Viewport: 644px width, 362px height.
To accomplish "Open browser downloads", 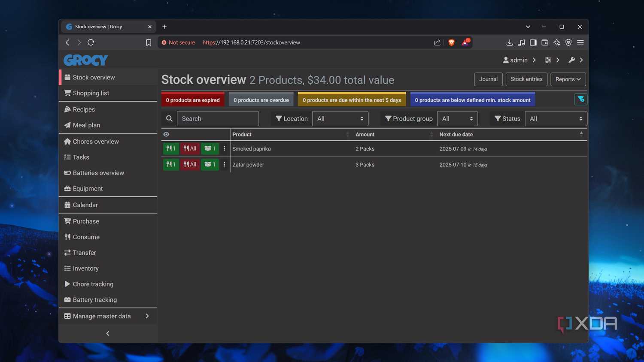I will click(510, 42).
